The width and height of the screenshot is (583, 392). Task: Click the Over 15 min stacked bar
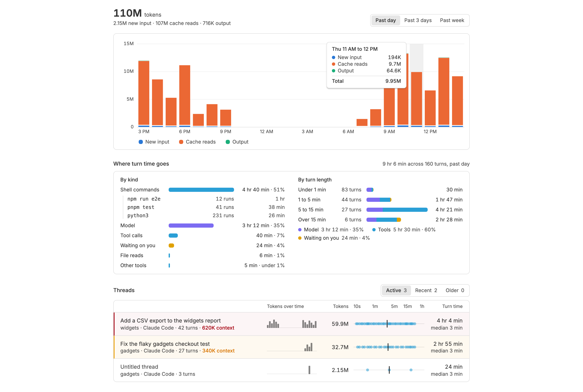(384, 220)
